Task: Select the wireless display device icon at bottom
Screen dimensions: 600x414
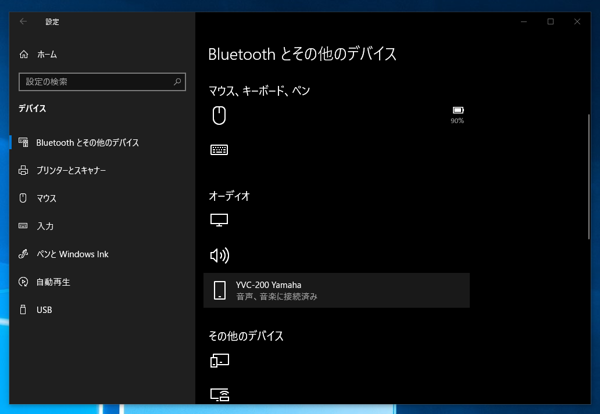Action: [x=220, y=394]
